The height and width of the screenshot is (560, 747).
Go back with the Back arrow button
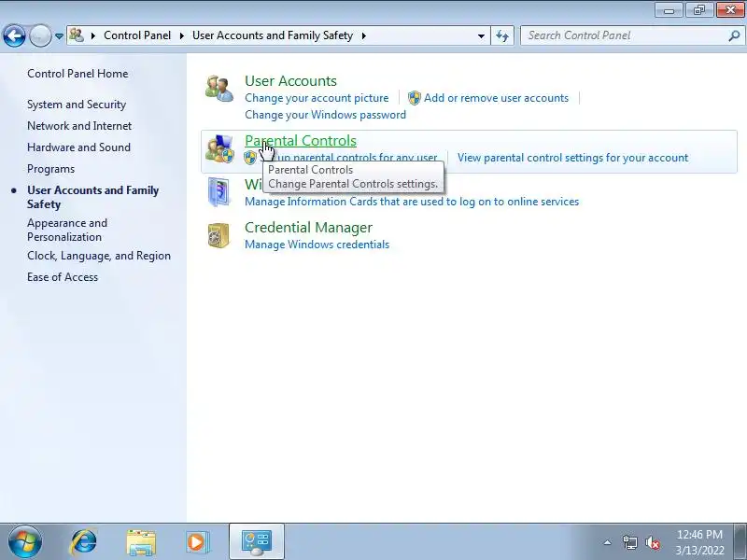point(14,35)
